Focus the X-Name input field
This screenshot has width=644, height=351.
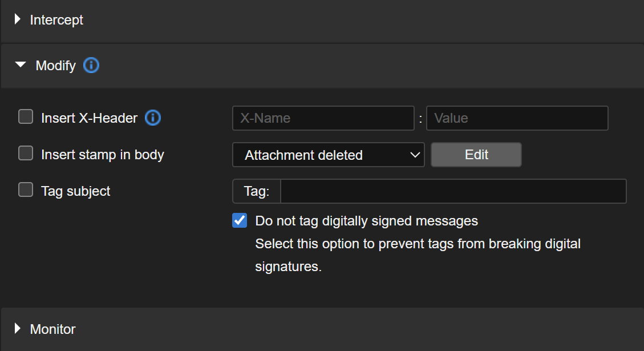coord(323,118)
